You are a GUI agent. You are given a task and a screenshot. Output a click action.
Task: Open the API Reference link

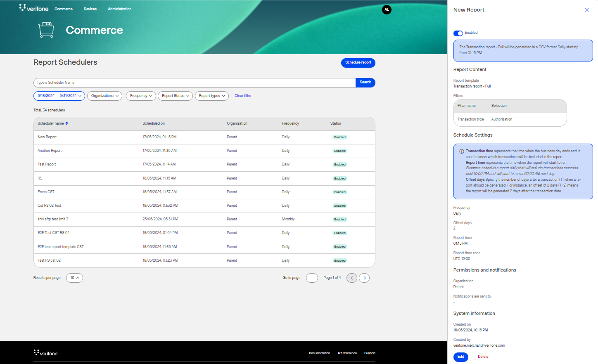pyautogui.click(x=347, y=353)
